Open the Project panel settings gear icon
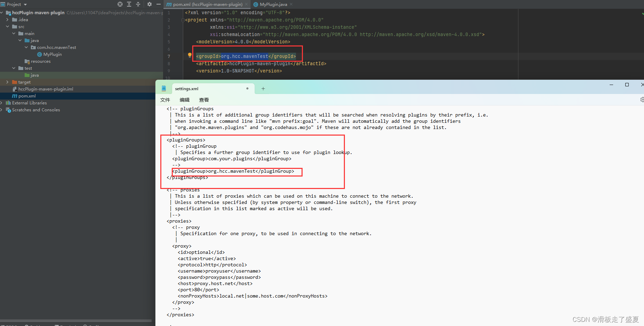This screenshot has width=644, height=326. 149,4
